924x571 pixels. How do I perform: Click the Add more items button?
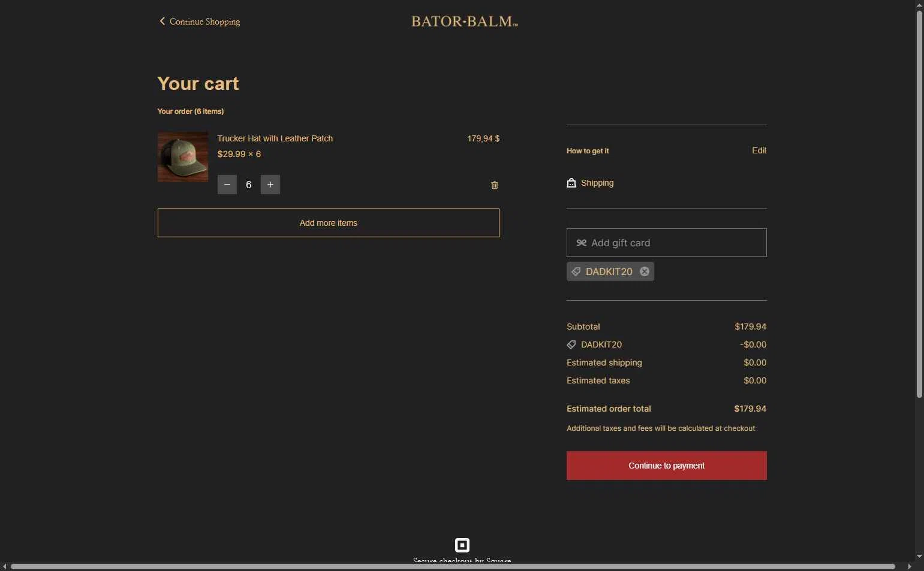[x=329, y=223]
